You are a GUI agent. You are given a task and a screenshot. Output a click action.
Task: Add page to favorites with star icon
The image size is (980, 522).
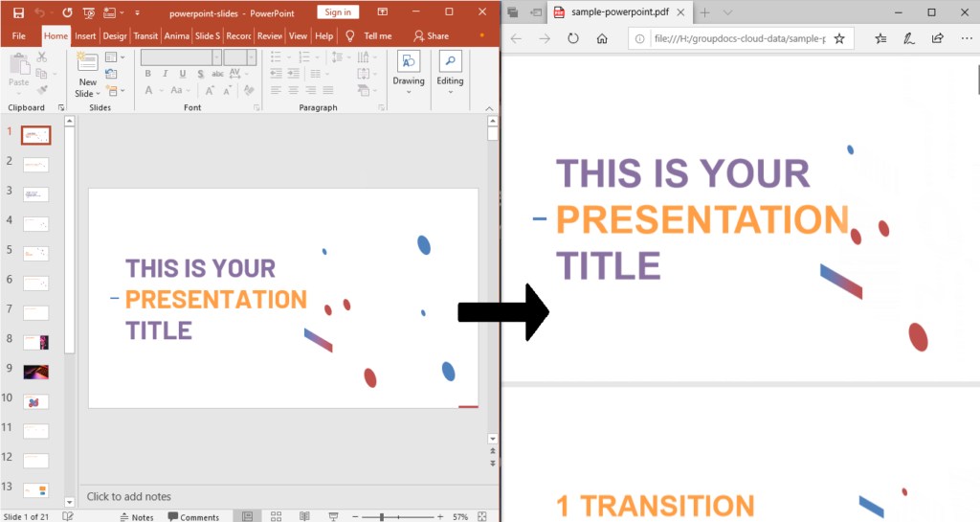pos(839,38)
